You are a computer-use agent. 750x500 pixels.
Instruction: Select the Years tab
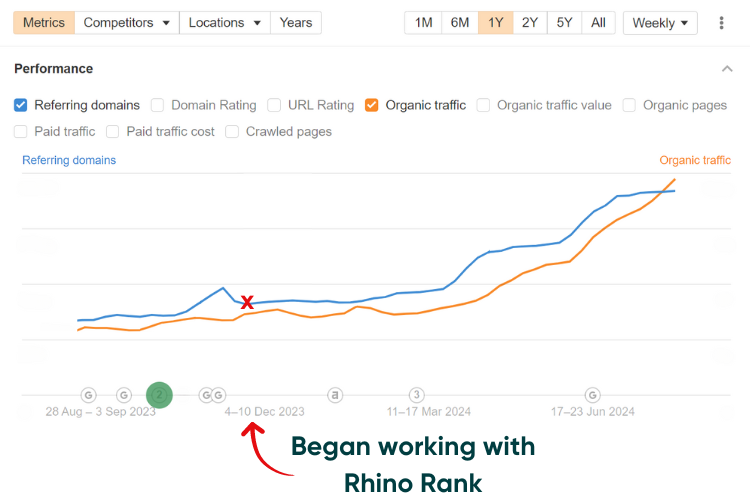296,23
